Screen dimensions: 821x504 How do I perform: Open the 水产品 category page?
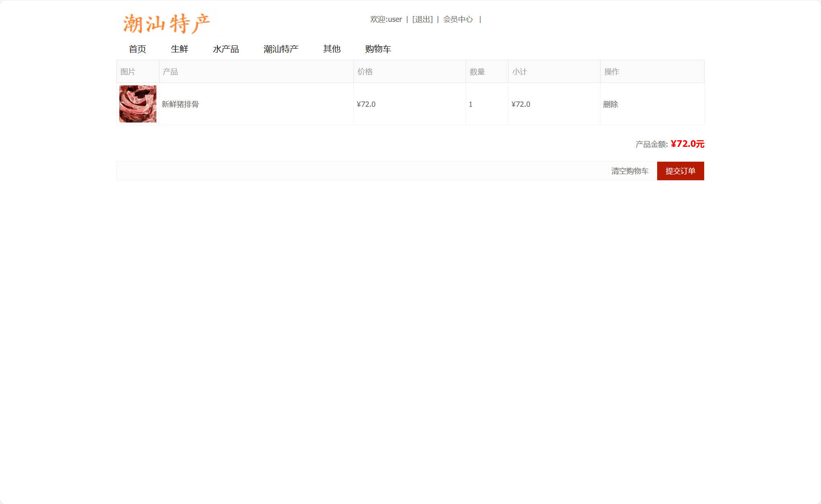pos(226,49)
